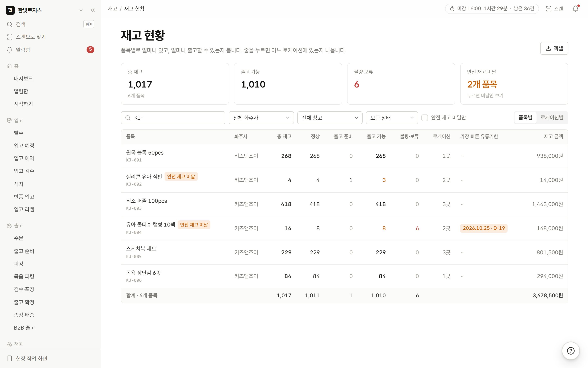The height and width of the screenshot is (368, 588).
Task: Open 입고 검수 in sidebar
Action: [24, 171]
